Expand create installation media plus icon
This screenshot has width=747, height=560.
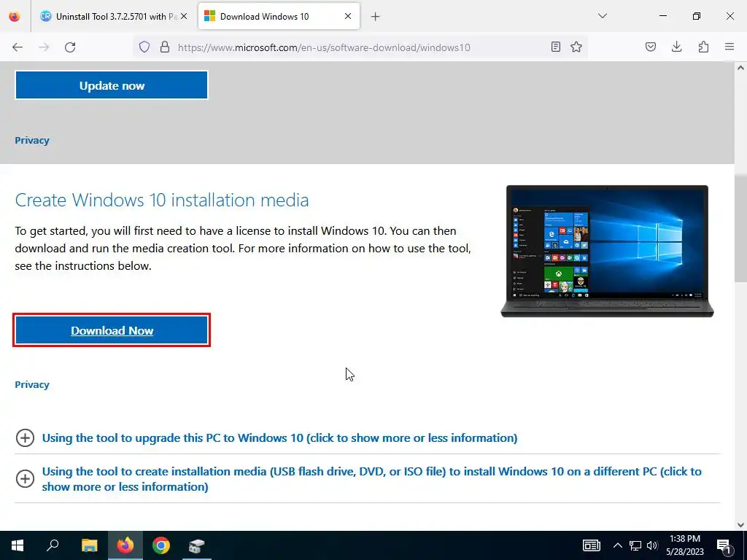tap(25, 478)
